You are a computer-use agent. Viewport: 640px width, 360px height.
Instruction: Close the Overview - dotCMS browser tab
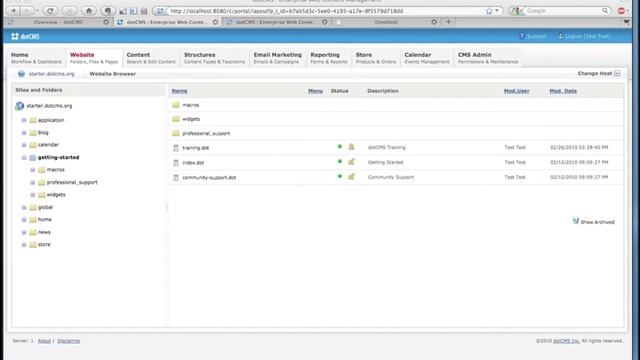106,22
